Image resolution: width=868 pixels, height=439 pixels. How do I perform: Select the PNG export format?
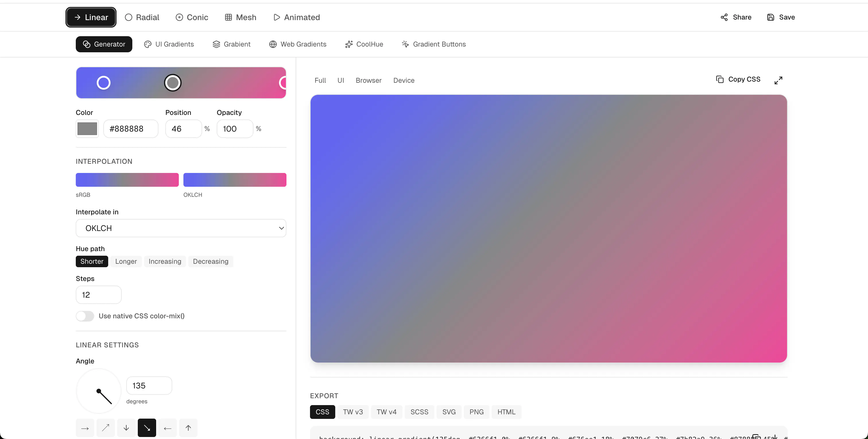476,412
